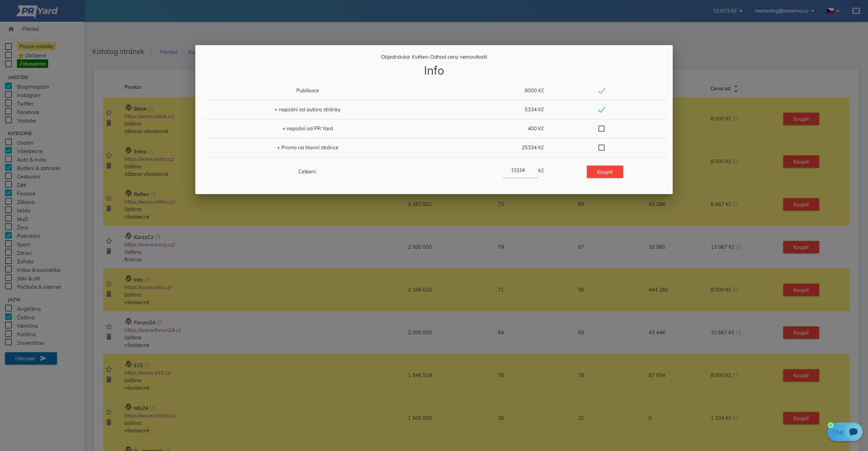This screenshot has width=868, height=451.
Task: Expand the 15 073 Kč balance dropdown
Action: pyautogui.click(x=727, y=11)
